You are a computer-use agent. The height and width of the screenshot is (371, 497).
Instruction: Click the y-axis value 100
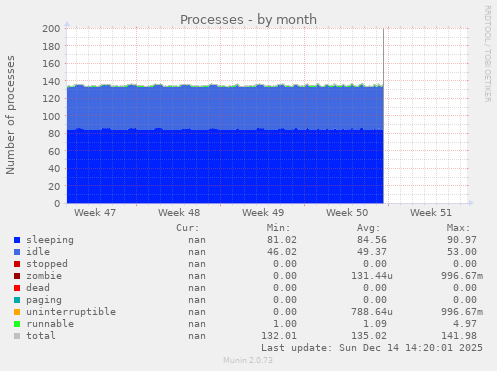(51, 116)
